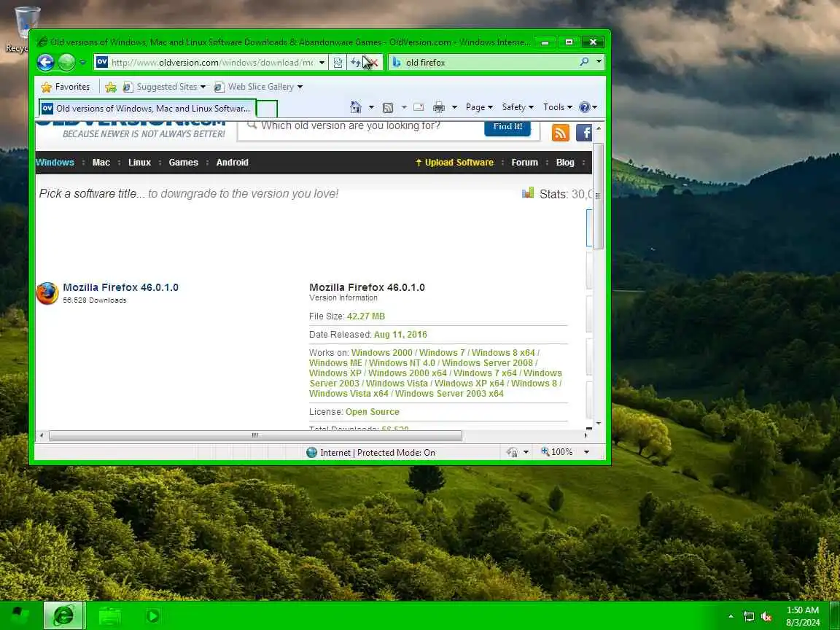Expand the Home button dropdown arrow
Screen dimensions: 840x630
tap(371, 107)
